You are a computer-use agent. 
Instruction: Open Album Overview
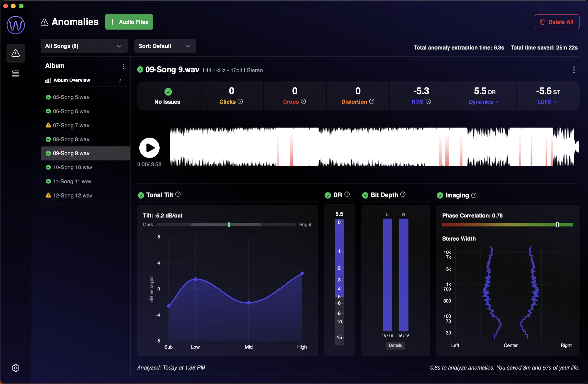(x=84, y=80)
